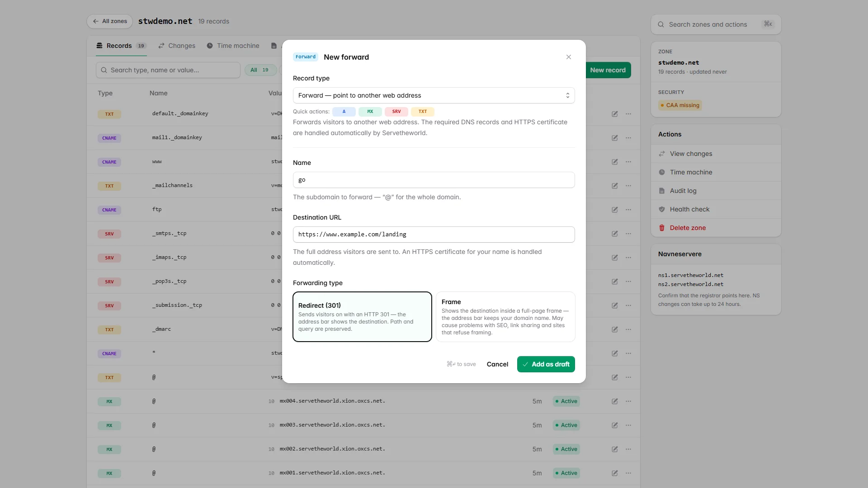Open Search zones and actions box

[716, 24]
